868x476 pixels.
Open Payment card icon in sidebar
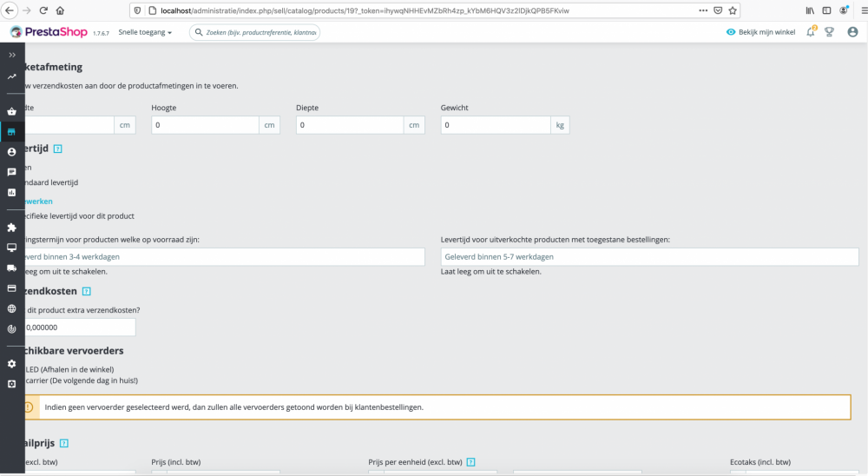click(11, 288)
